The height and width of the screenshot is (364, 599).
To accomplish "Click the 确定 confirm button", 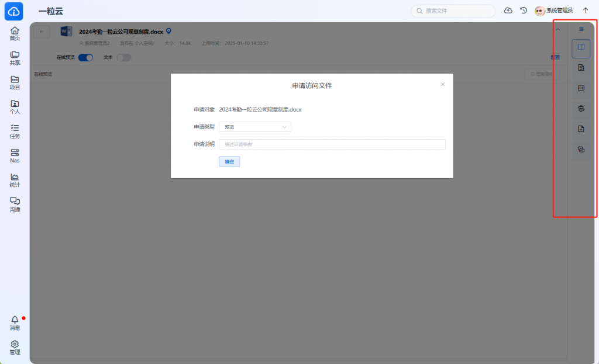I will click(x=229, y=162).
